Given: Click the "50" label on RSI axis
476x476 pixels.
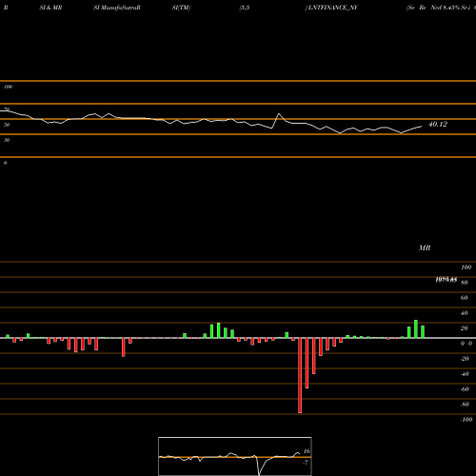Looking at the screenshot, I should coord(7,125).
